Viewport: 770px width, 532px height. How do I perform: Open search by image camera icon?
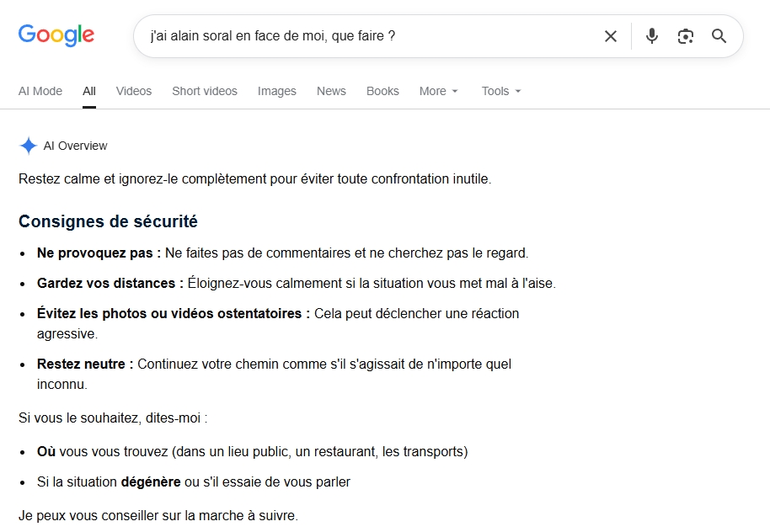(686, 36)
